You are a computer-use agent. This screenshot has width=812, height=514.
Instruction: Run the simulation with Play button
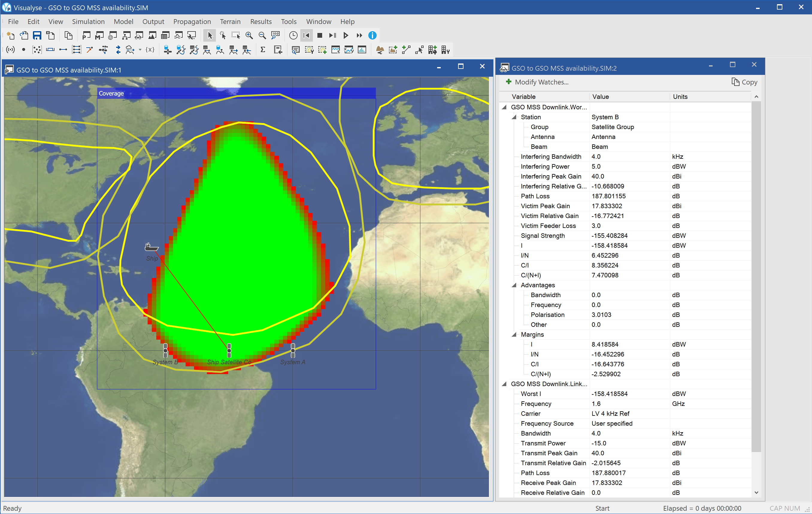[x=346, y=35]
